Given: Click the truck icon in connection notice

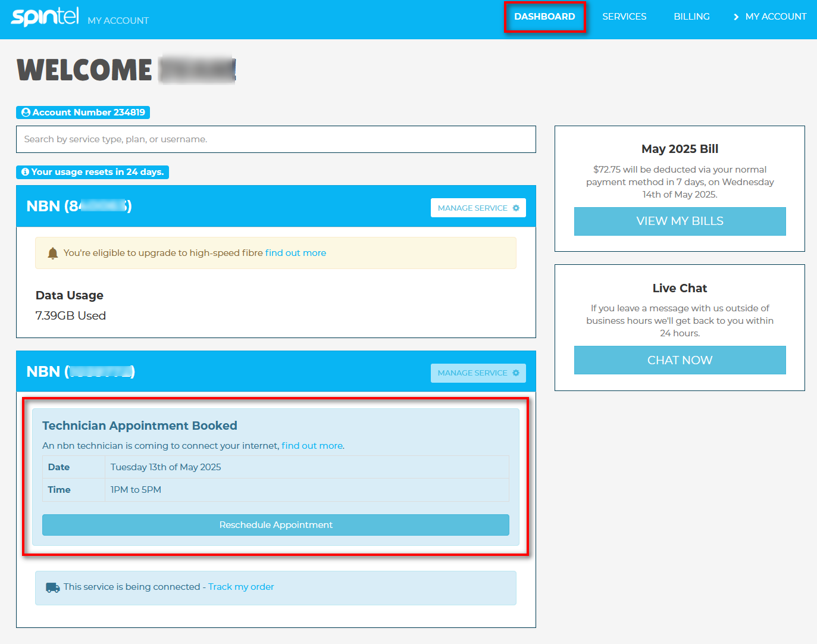Looking at the screenshot, I should pyautogui.click(x=53, y=587).
